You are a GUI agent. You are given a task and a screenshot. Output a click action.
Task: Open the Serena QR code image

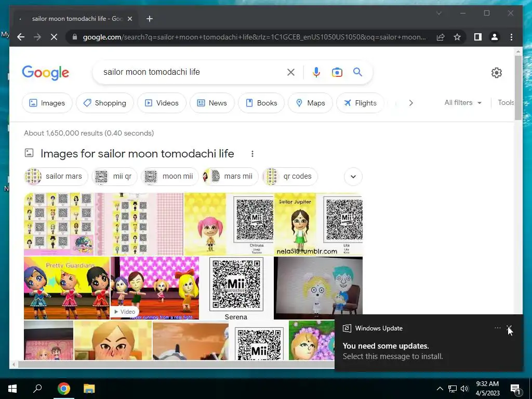pos(236,288)
